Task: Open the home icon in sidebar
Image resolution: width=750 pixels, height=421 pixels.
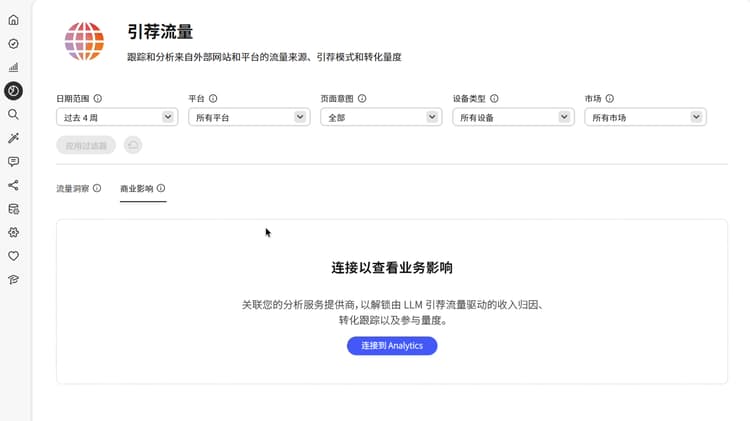Action: point(13,20)
